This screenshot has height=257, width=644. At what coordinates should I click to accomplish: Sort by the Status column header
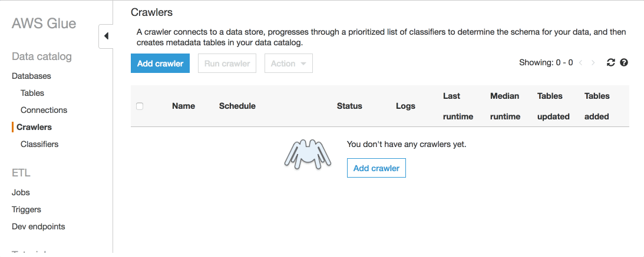click(x=349, y=106)
